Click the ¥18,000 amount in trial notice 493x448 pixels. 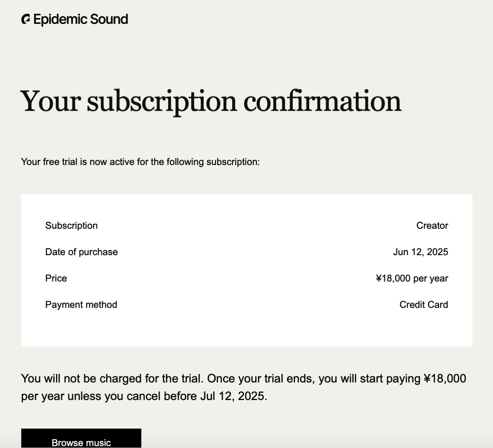pyautogui.click(x=445, y=378)
